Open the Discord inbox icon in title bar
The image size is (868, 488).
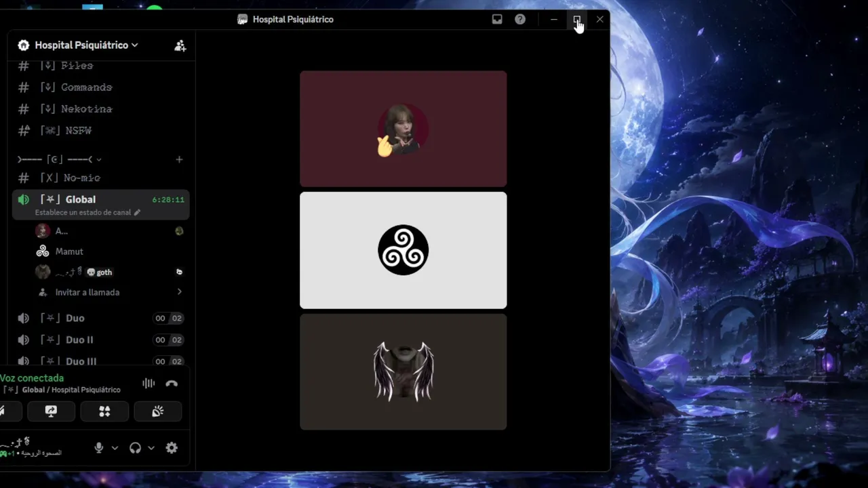(x=497, y=19)
